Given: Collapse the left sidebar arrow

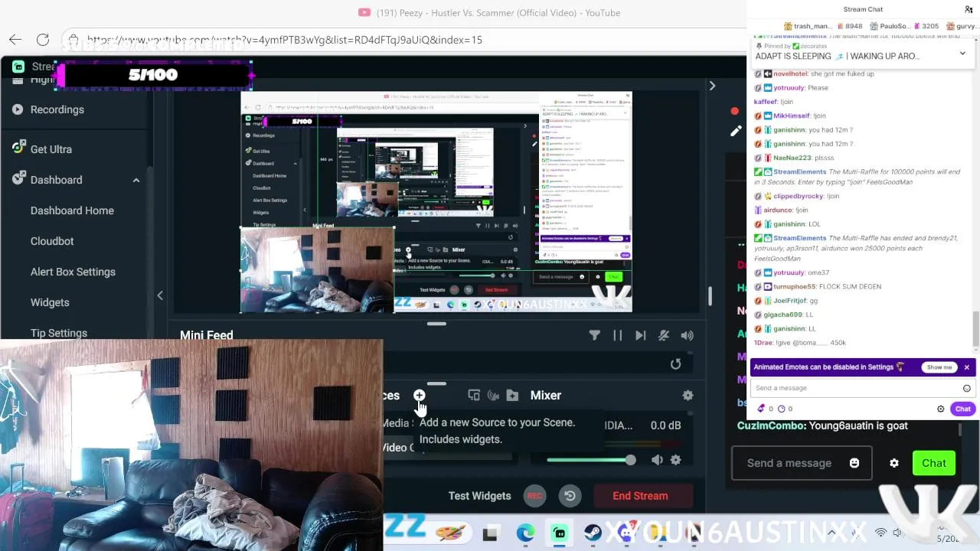Looking at the screenshot, I should [160, 295].
